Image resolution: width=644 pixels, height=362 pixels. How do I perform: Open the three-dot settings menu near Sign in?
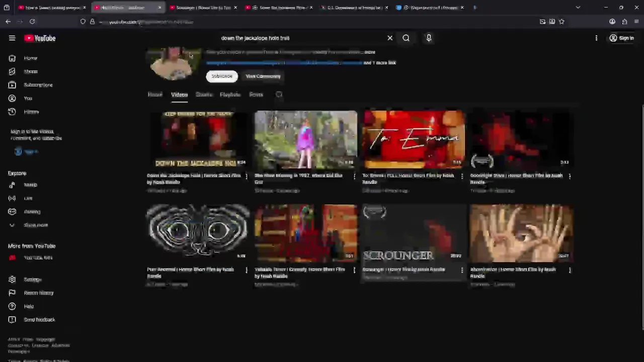pyautogui.click(x=596, y=38)
